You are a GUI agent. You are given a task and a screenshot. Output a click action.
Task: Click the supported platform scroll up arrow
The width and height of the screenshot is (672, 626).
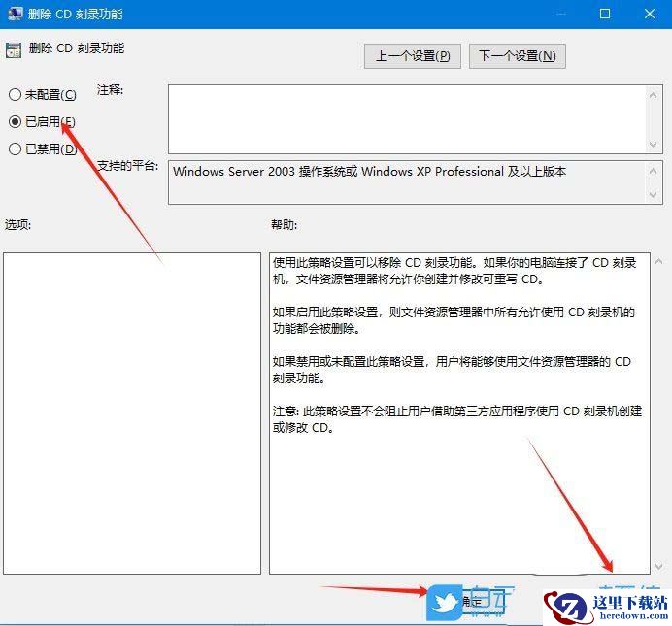654,171
